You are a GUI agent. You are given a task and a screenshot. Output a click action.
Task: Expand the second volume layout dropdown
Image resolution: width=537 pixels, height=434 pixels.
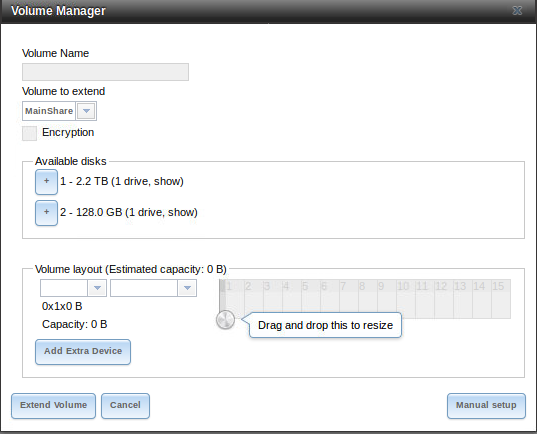[x=187, y=288]
